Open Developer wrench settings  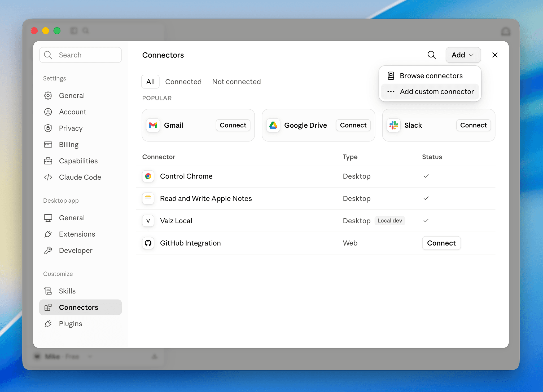coord(80,251)
